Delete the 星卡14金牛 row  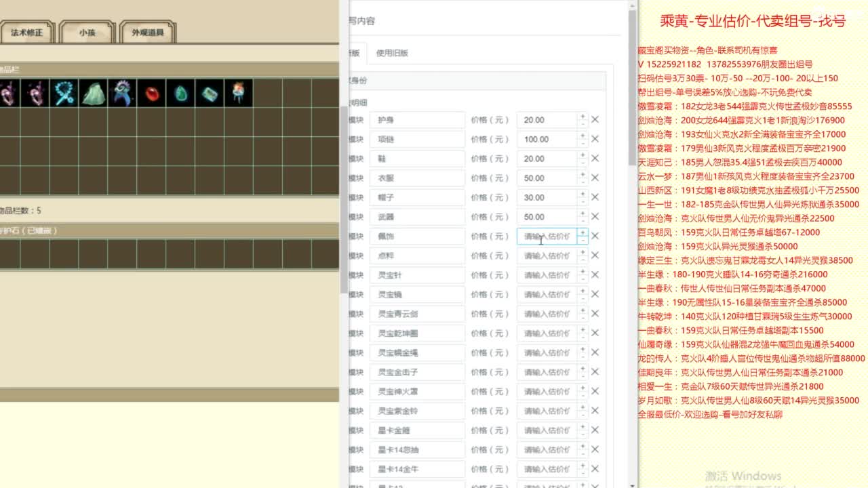coord(595,469)
